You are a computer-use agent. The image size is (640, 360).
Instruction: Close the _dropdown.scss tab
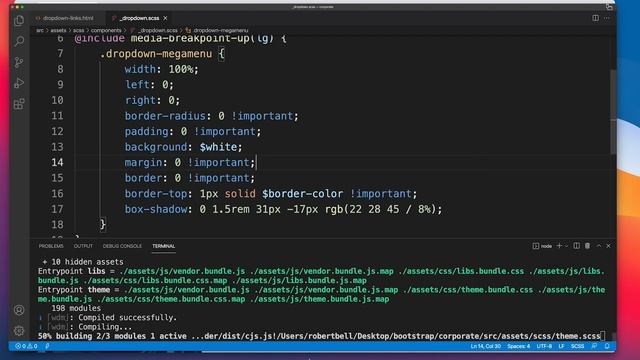[165, 18]
